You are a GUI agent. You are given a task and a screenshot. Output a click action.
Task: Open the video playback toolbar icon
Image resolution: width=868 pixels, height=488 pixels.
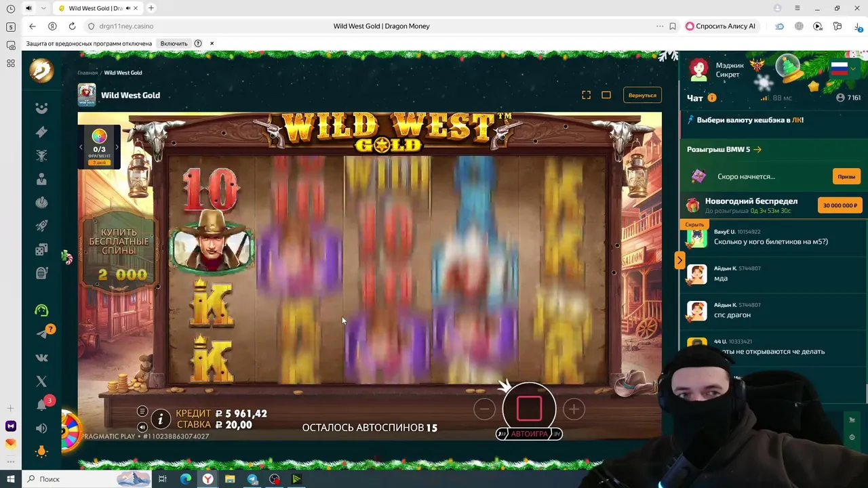(x=818, y=26)
